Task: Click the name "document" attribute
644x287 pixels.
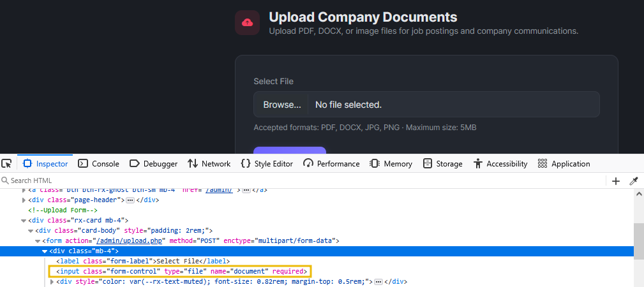Action: 239,272
